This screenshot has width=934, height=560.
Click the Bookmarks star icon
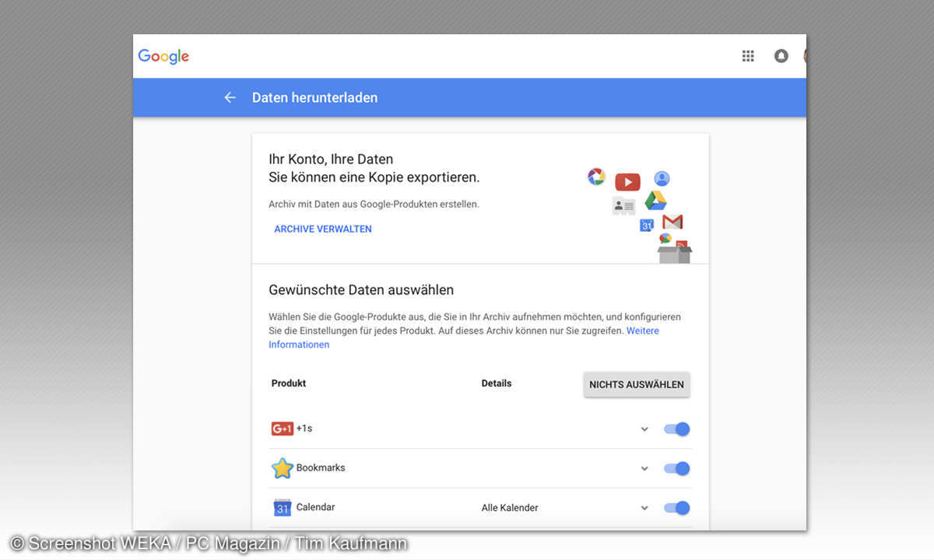282,468
